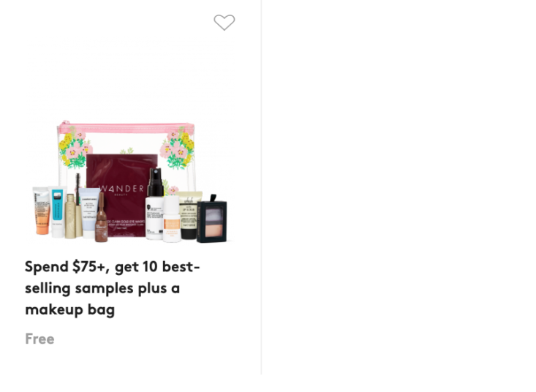
Task: Click the floral pattern on bag's left corner
Action: (75, 147)
